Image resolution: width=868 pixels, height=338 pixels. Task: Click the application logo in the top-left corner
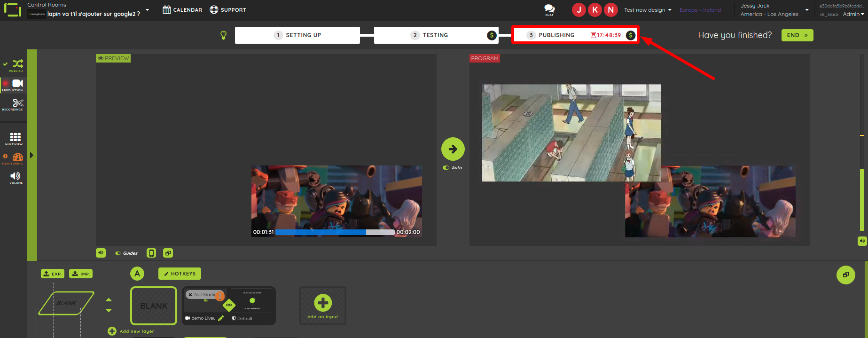click(x=13, y=10)
